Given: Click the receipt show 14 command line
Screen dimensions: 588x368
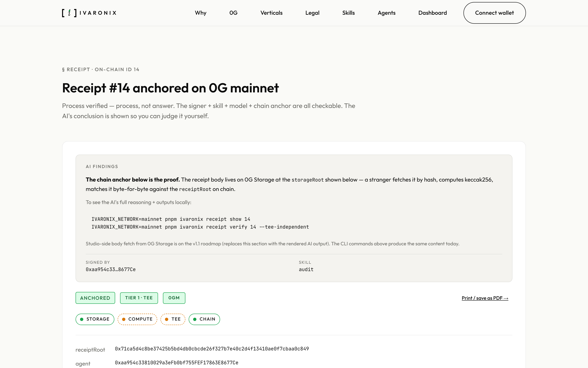Looking at the screenshot, I should pos(171,219).
